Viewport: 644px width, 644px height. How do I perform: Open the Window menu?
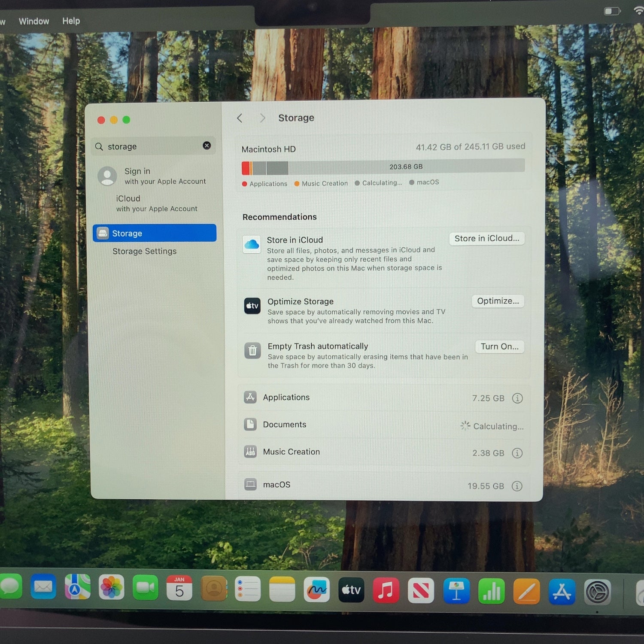(x=34, y=21)
